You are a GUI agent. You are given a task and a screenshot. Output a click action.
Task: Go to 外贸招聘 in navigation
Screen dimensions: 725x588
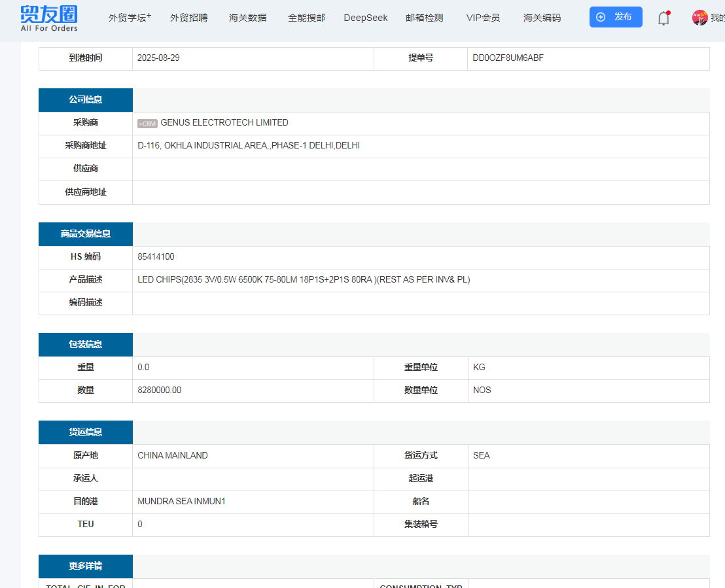point(188,18)
